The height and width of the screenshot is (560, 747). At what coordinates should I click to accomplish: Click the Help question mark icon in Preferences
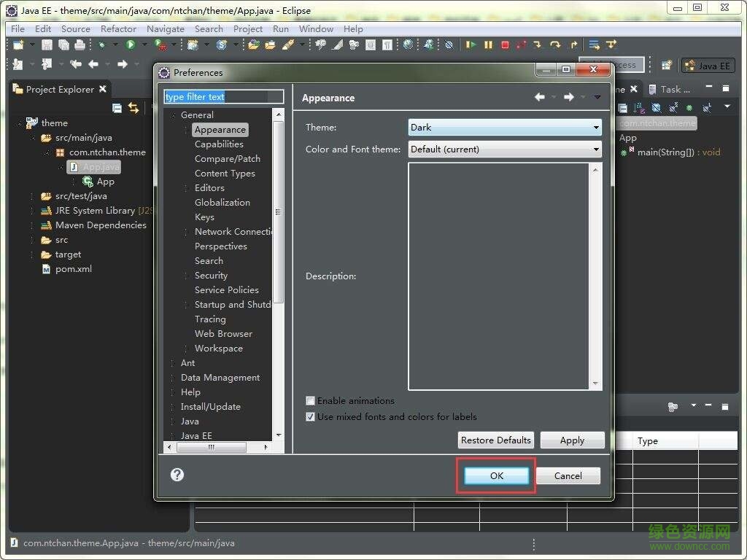click(177, 475)
